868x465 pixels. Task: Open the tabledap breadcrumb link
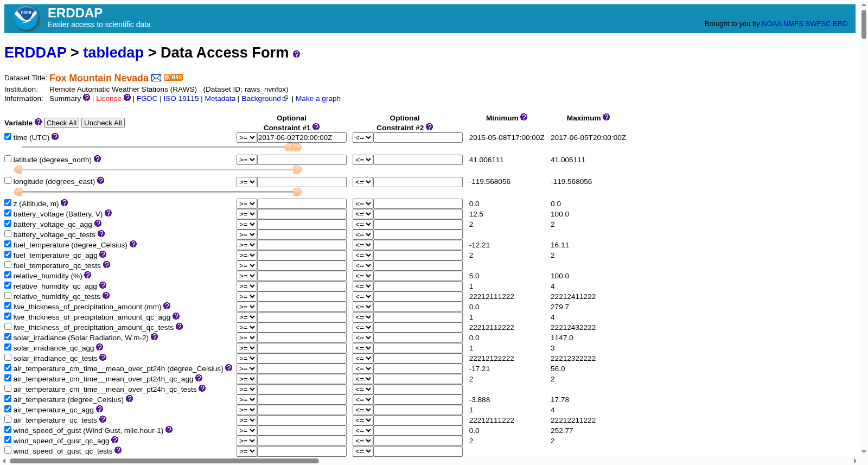[113, 53]
